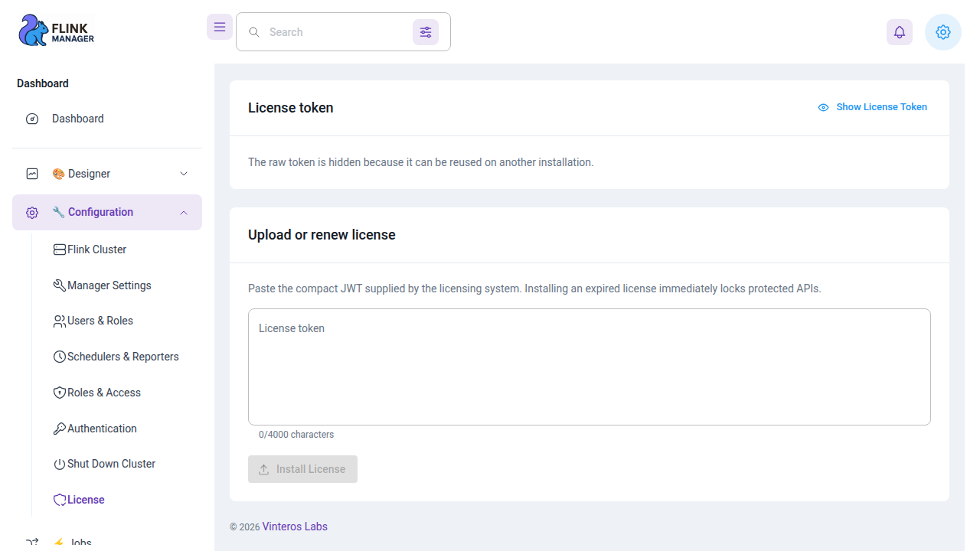Click the Install License button
This screenshot has width=980, height=551.
[302, 469]
